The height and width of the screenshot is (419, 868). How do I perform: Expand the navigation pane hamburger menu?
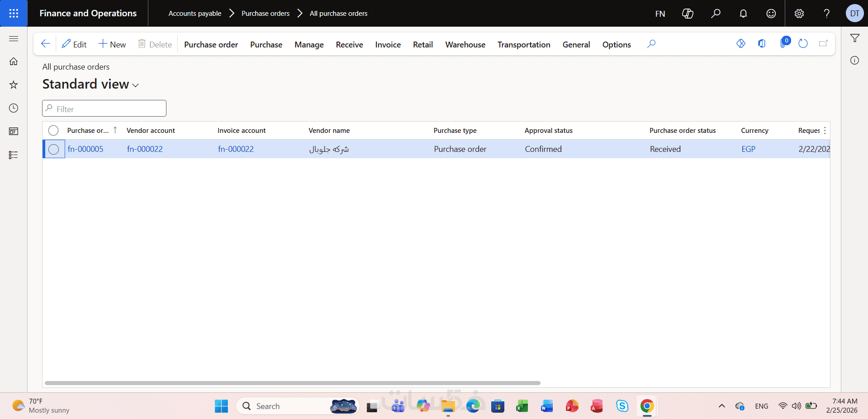coord(14,39)
